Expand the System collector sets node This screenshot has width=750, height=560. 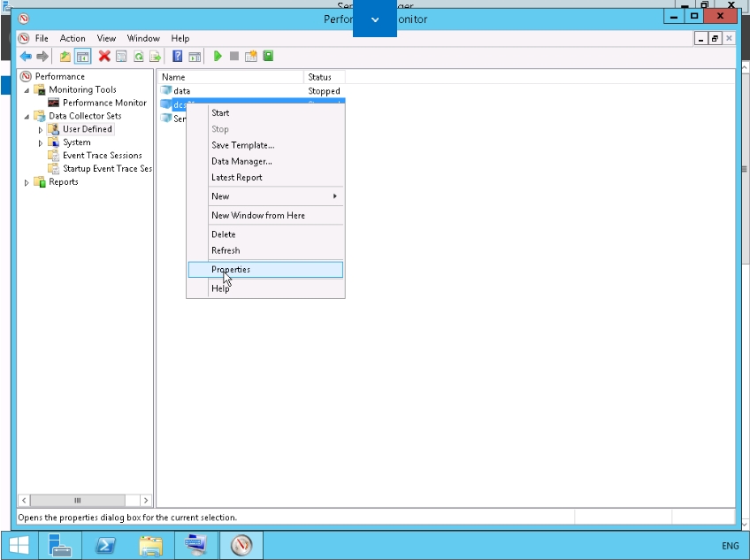coord(41,143)
